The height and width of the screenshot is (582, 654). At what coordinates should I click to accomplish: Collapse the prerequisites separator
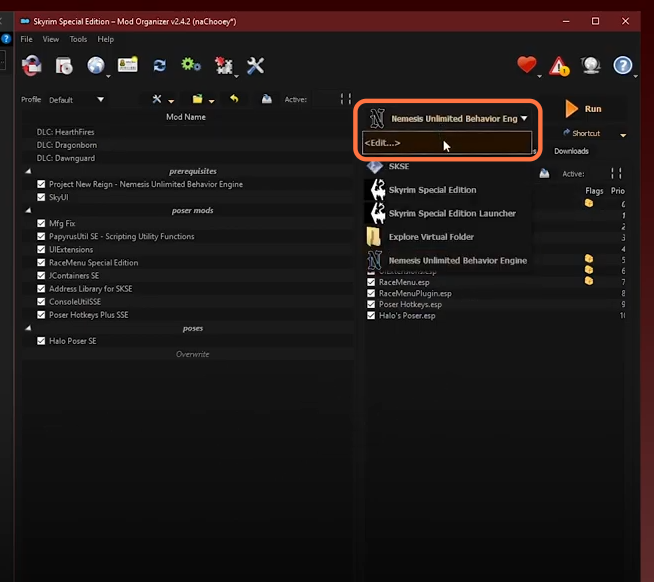(x=28, y=171)
